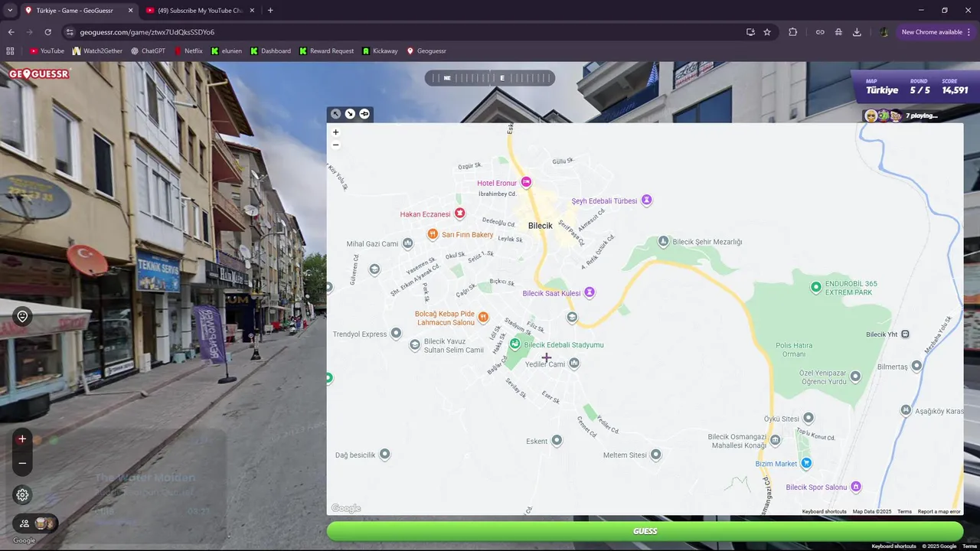Screen dimensions: 980x551
Task: Click Bilecik Yht station marker
Action: point(905,334)
